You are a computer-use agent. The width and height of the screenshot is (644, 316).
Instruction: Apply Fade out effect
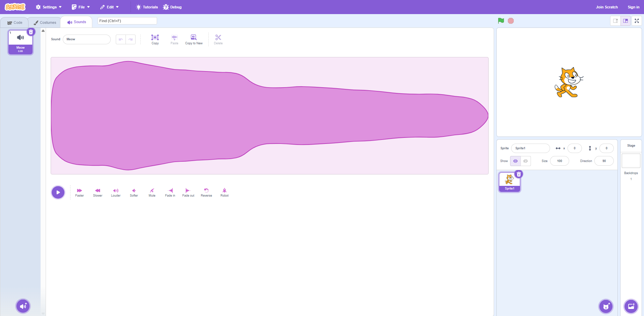(188, 192)
